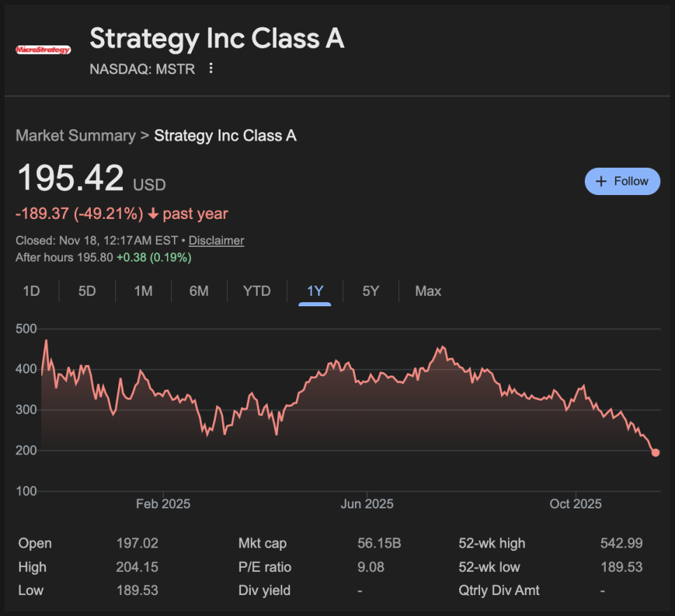Switch to the YTD chart range
The height and width of the screenshot is (616, 675).
click(x=256, y=291)
